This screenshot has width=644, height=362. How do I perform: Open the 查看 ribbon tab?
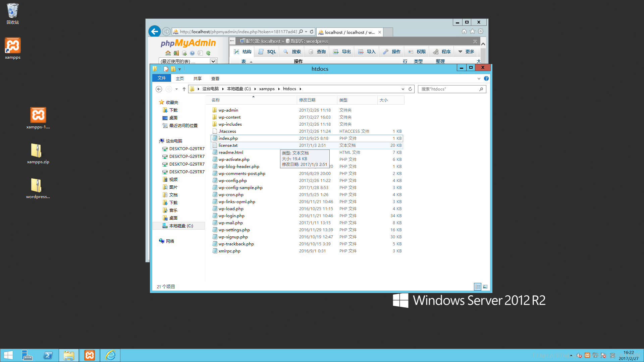tap(215, 78)
